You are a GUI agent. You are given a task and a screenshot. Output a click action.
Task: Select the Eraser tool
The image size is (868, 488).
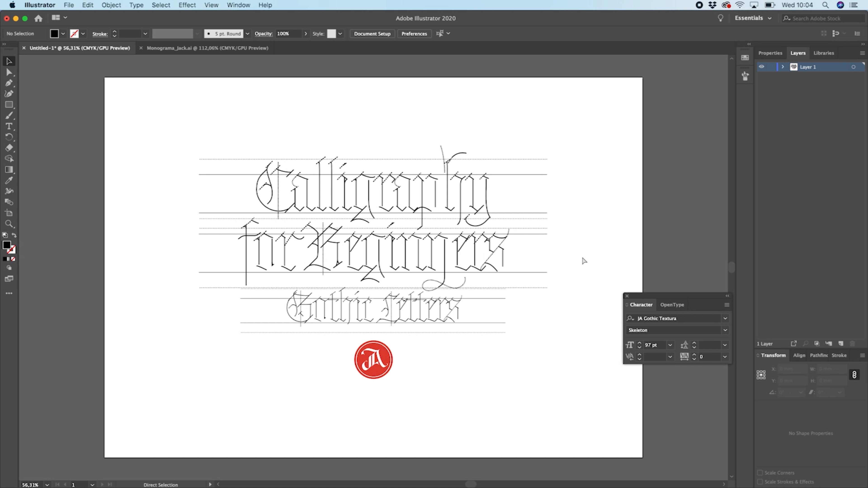[x=9, y=148]
